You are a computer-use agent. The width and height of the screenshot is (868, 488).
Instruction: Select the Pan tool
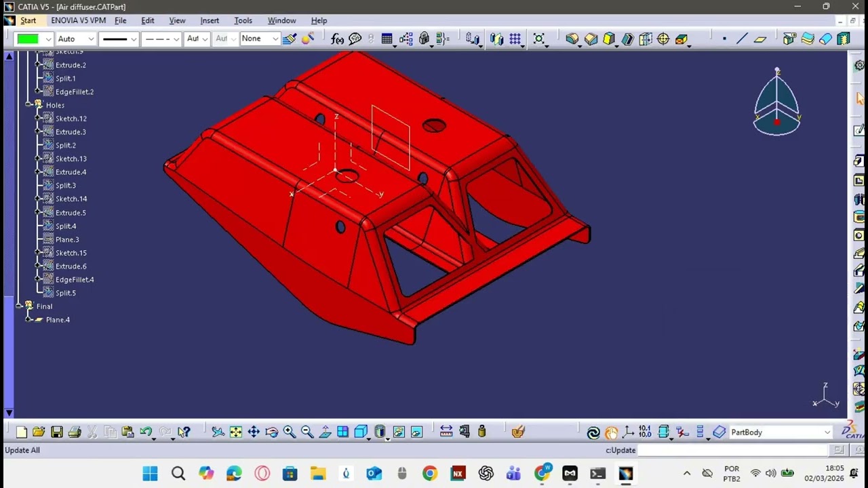click(x=254, y=432)
